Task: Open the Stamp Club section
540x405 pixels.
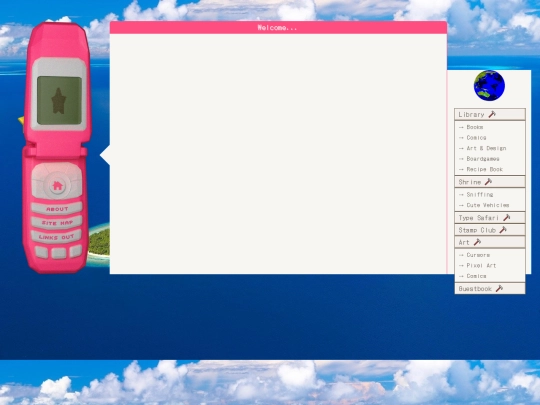Action: [490, 230]
